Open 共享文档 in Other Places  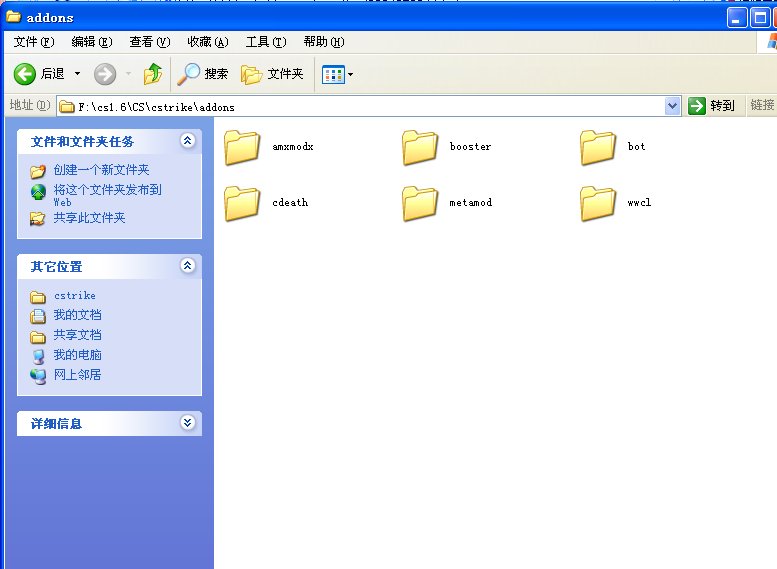click(77, 335)
